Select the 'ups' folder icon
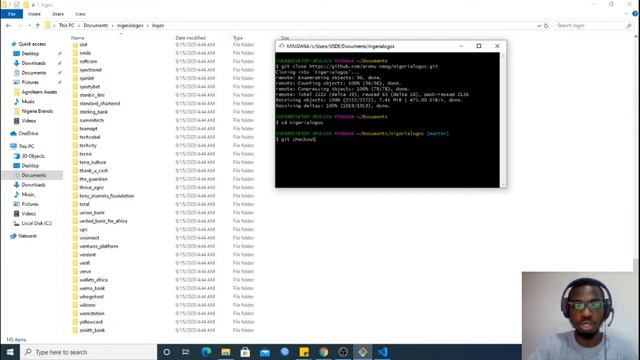 pos(75,229)
